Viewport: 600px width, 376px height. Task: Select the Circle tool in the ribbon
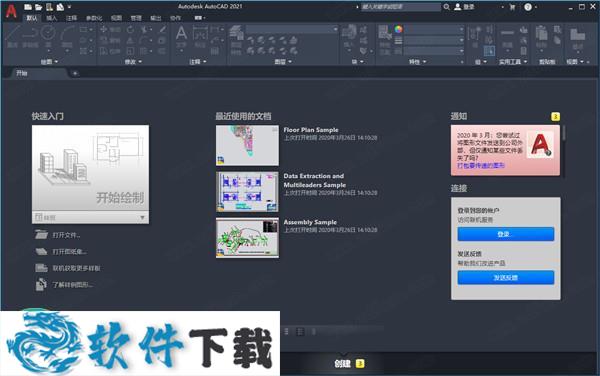point(48,37)
